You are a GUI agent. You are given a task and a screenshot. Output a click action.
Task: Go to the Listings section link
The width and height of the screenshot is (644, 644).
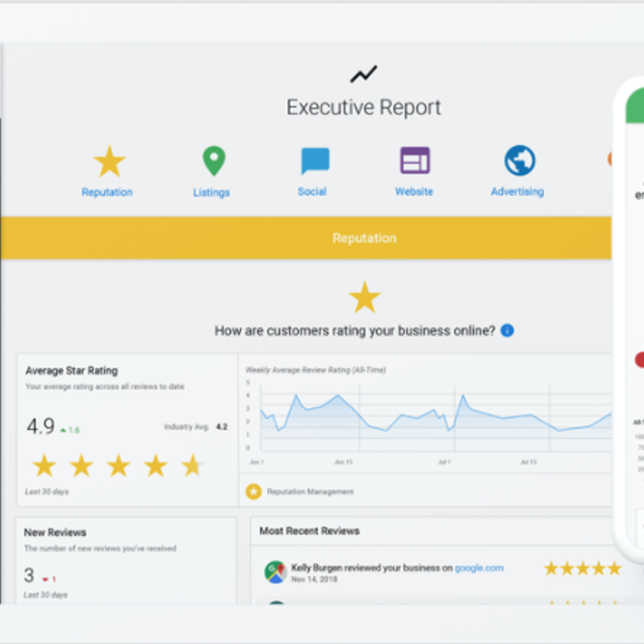pos(211,193)
